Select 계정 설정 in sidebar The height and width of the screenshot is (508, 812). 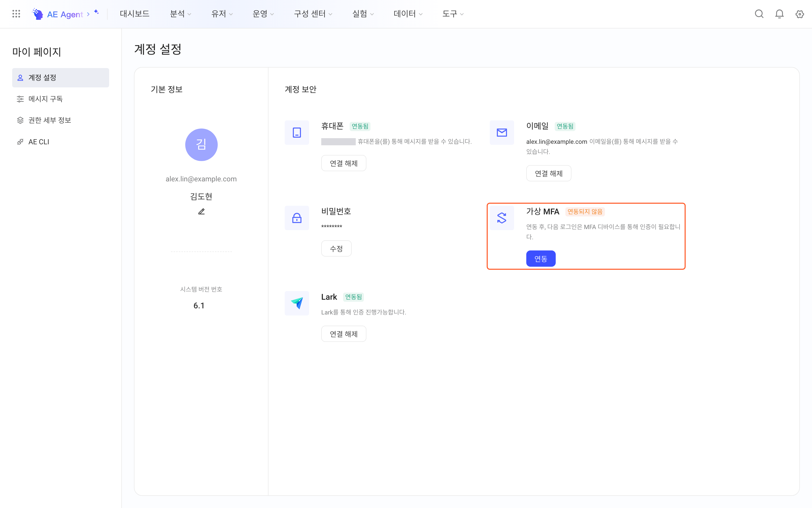[x=60, y=78]
